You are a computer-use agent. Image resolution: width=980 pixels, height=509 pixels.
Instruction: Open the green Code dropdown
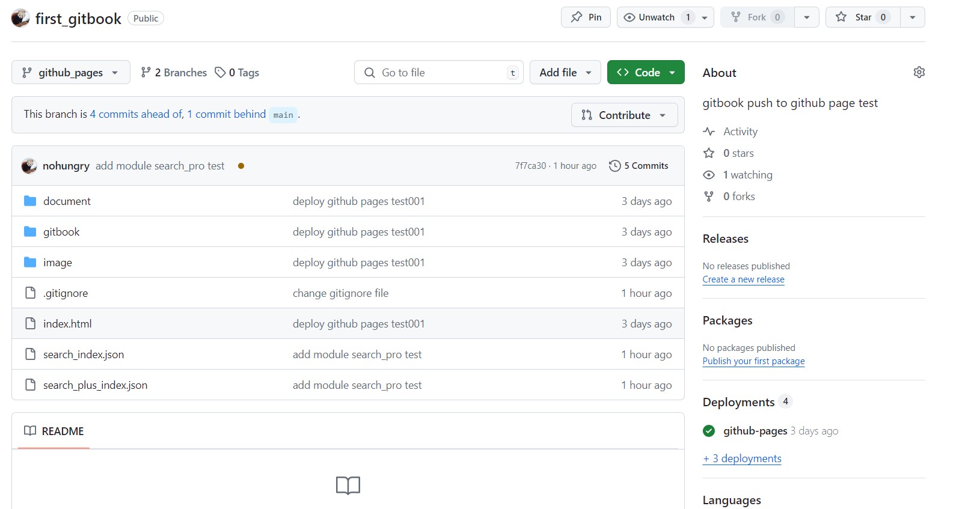point(646,73)
